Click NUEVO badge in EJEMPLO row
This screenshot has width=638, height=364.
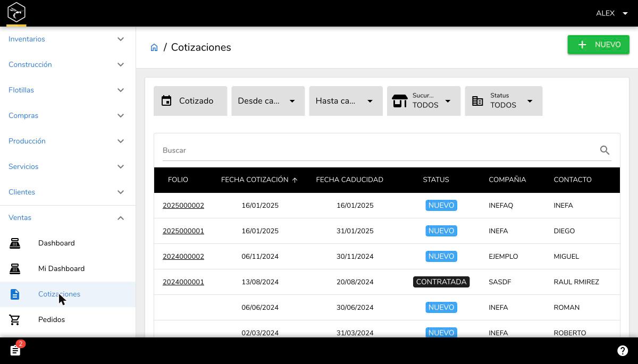(441, 257)
